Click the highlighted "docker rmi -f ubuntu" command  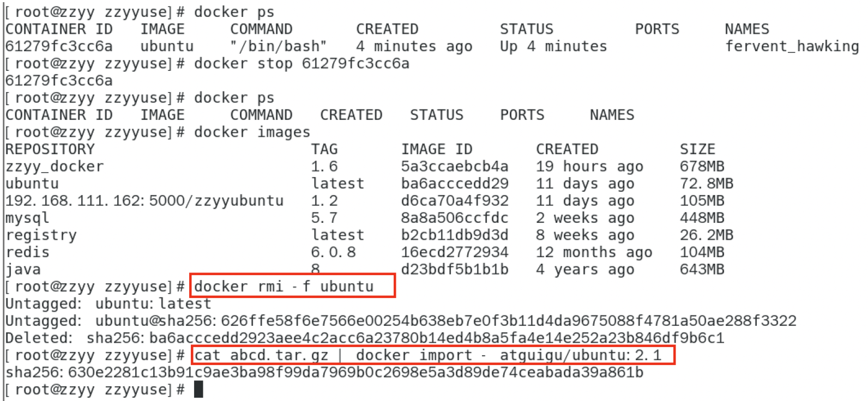(284, 287)
